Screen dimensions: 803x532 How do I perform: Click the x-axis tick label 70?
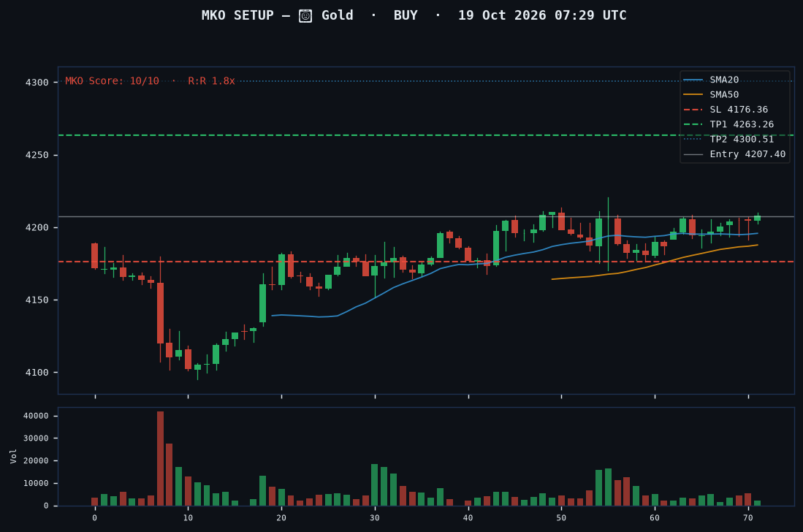point(748,518)
